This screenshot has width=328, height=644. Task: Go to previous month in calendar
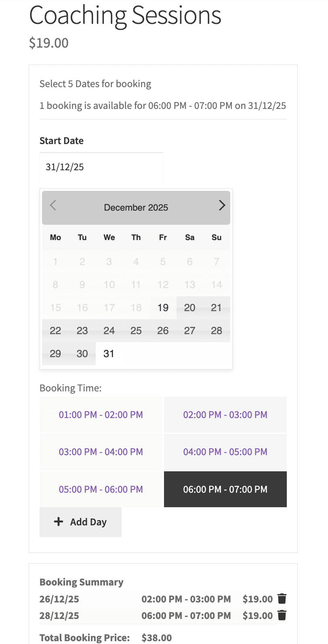53,205
